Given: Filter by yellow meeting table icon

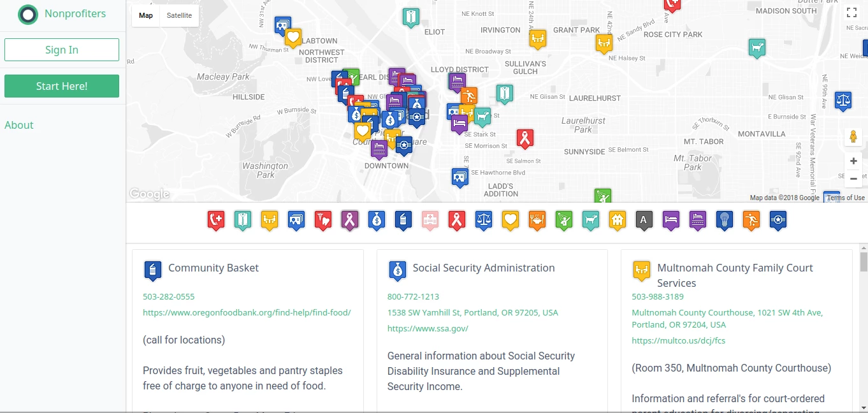Looking at the screenshot, I should pos(270,221).
